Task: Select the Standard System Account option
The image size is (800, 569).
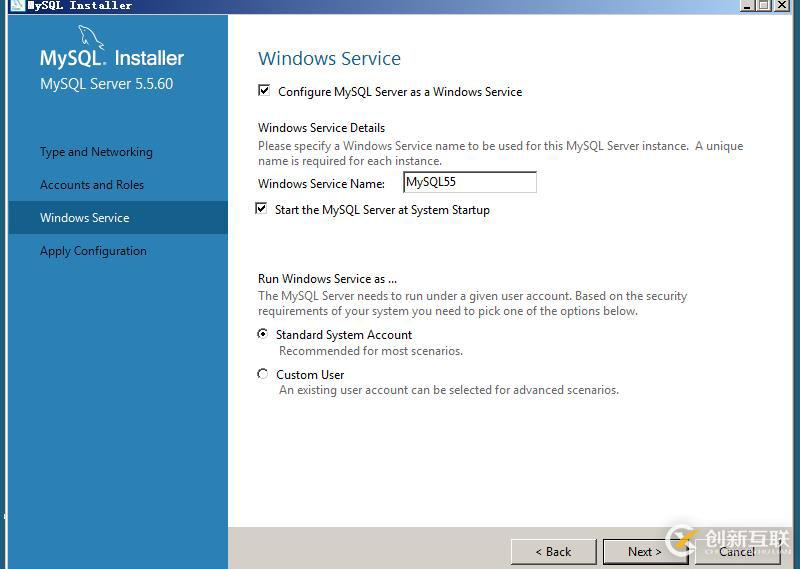Action: point(263,334)
